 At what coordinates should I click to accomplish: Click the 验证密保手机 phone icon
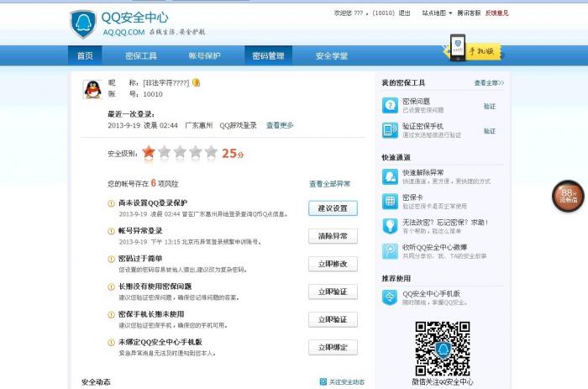tap(390, 130)
